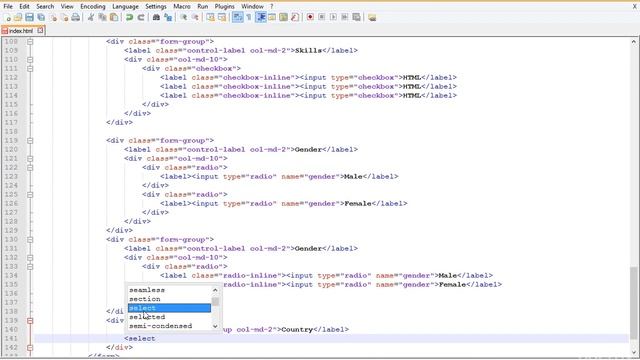The width and height of the screenshot is (640, 360).
Task: Open the Macro menu
Action: tap(182, 7)
